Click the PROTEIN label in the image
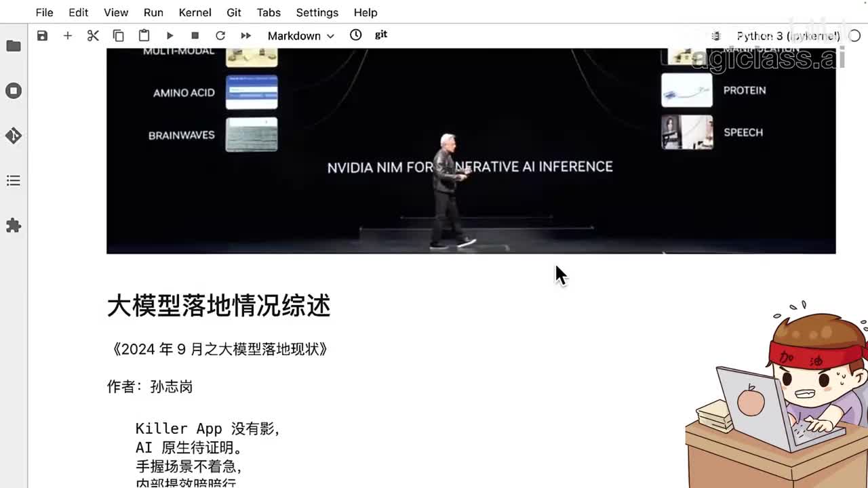The width and height of the screenshot is (868, 488). coord(745,90)
